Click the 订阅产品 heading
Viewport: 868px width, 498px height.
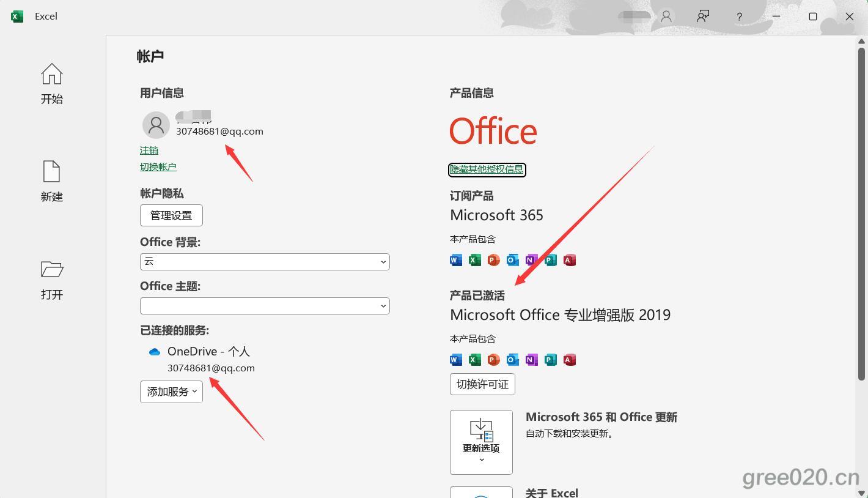click(x=472, y=196)
